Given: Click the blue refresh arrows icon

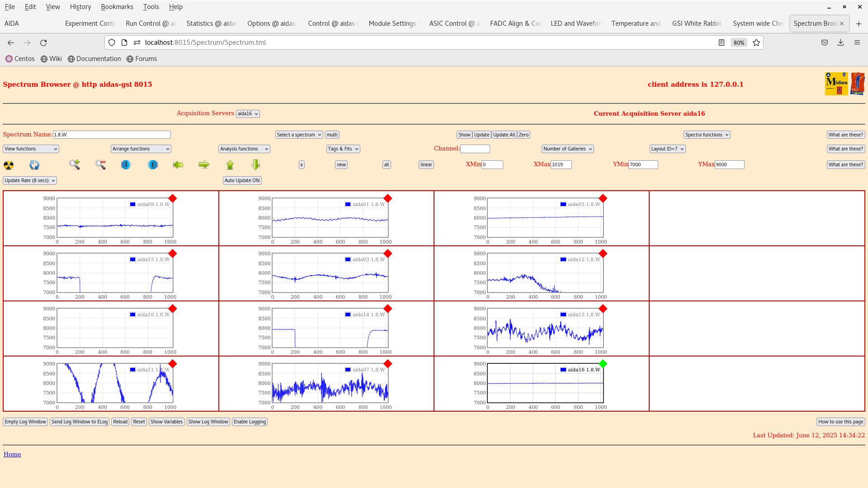Looking at the screenshot, I should click(x=34, y=165).
